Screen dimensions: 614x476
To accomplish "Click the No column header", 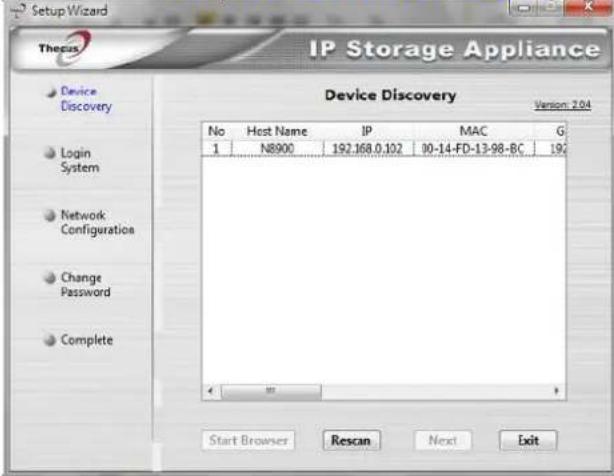I will (217, 131).
